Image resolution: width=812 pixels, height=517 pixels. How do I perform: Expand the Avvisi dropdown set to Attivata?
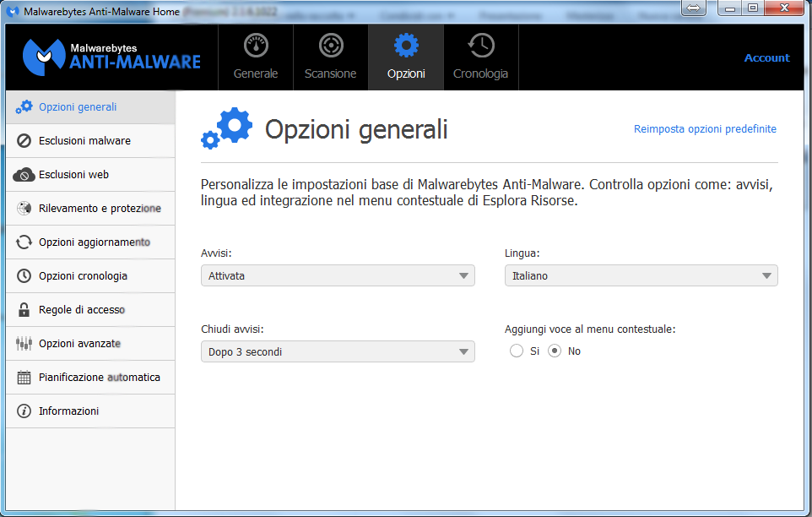tap(338, 275)
